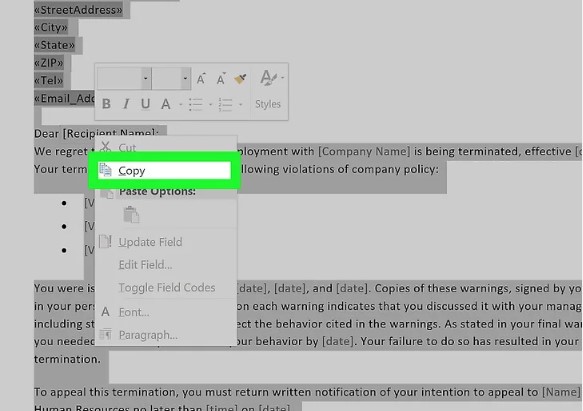
Task: Insert numbering via mini toolbar icon
Action: tap(226, 105)
